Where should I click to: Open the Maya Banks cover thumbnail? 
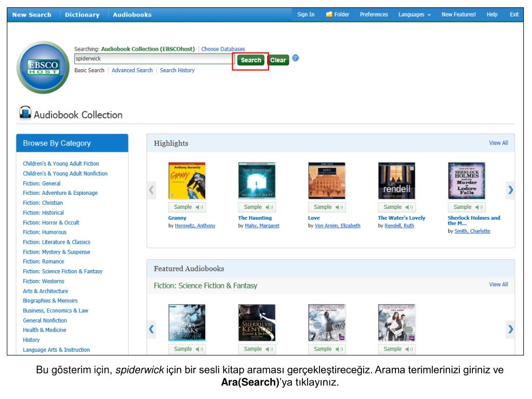[187, 322]
